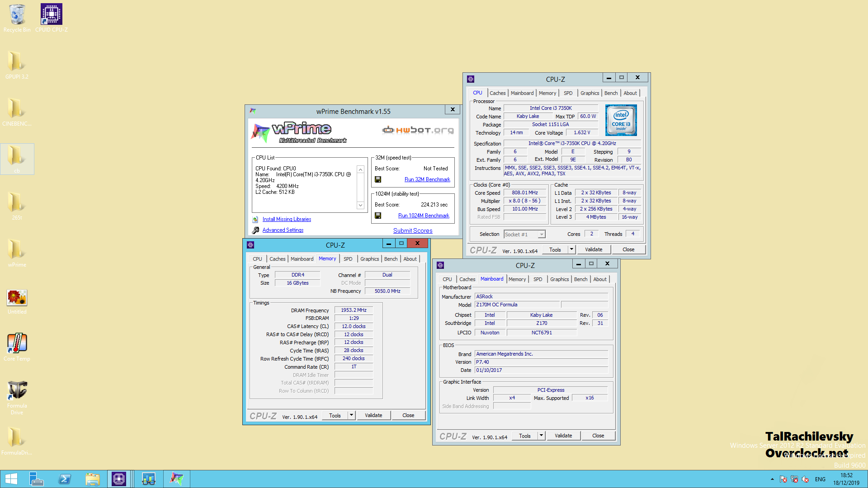
Task: Show hidden system tray icons
Action: [772, 479]
